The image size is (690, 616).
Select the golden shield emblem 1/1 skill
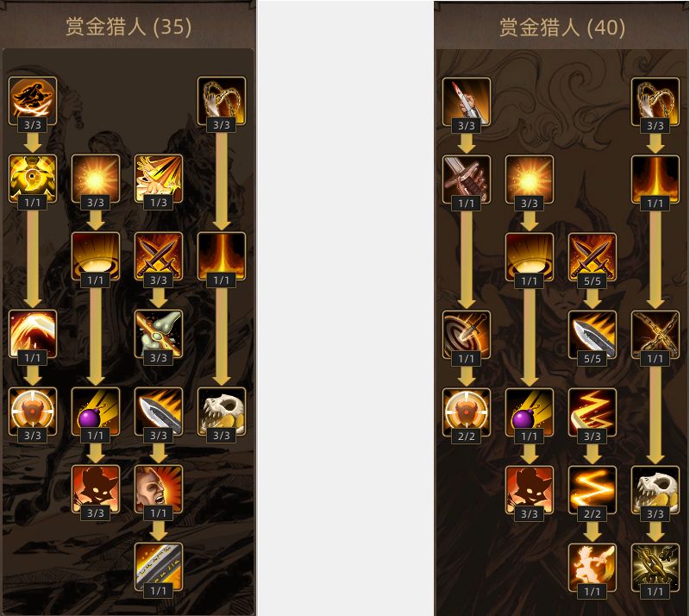(x=33, y=179)
